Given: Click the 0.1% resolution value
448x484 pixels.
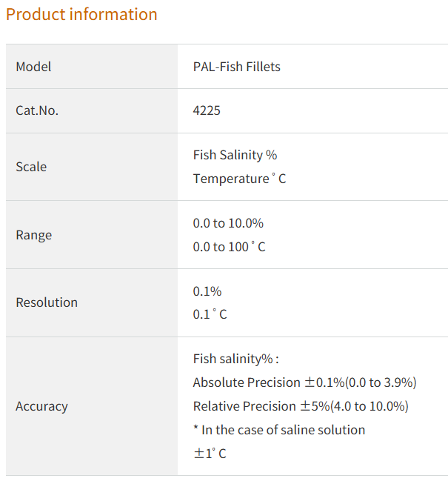Looking at the screenshot, I should click(207, 291).
